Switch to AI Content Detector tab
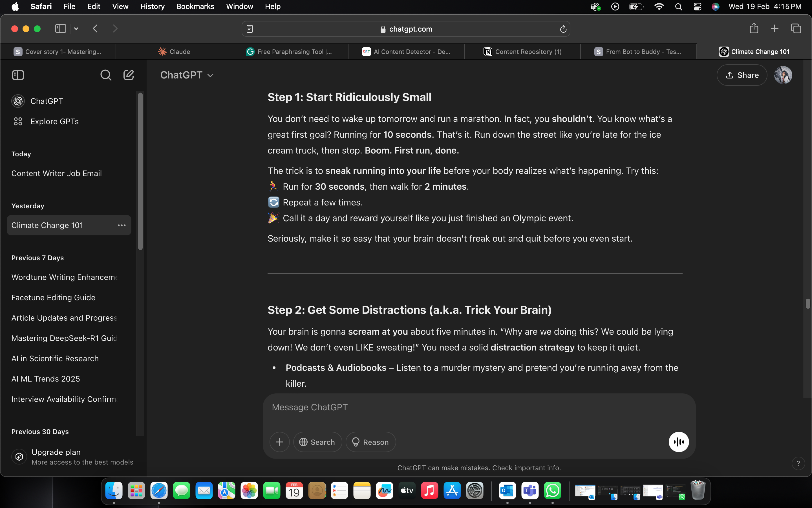The width and height of the screenshot is (812, 508). [406, 51]
